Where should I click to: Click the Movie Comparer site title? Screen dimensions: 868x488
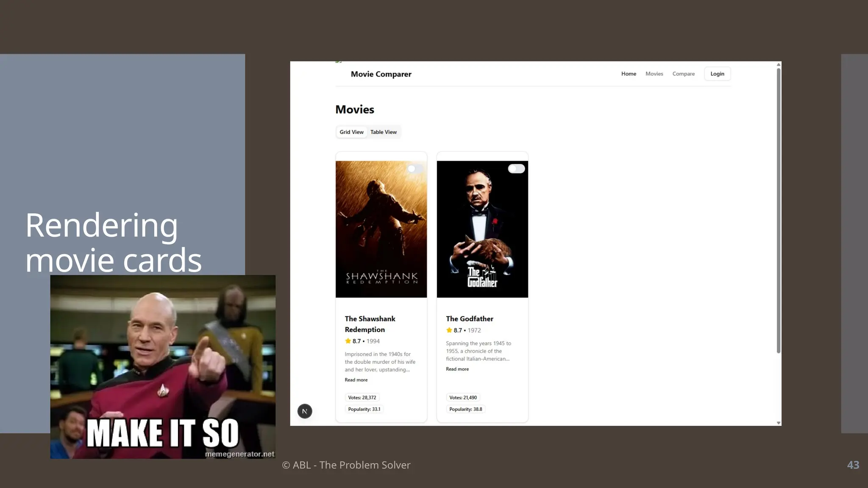pyautogui.click(x=381, y=74)
